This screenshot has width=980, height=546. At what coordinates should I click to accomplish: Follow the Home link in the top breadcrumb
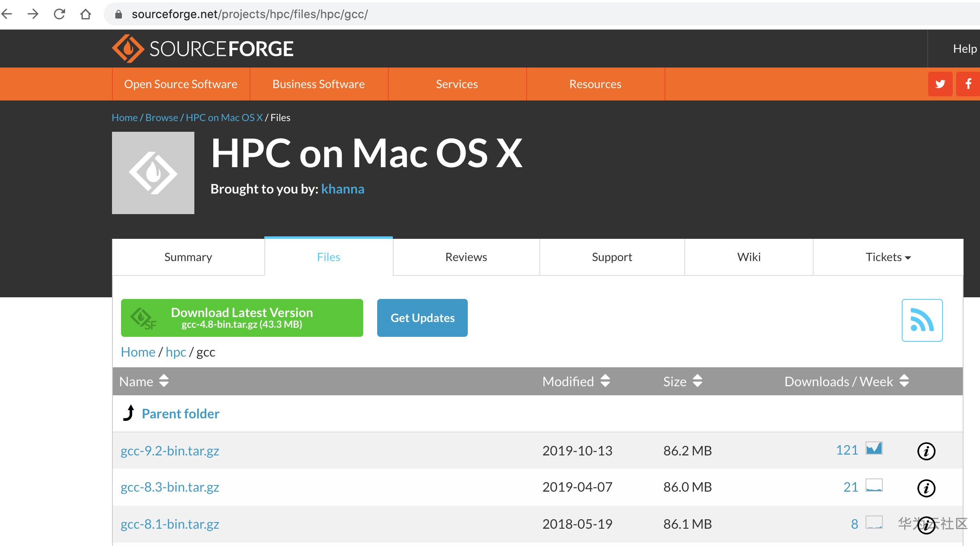pyautogui.click(x=125, y=117)
